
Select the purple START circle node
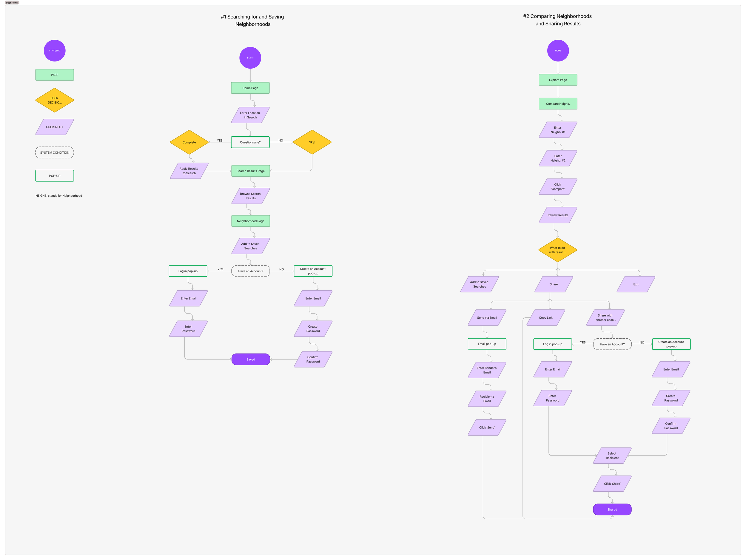250,58
